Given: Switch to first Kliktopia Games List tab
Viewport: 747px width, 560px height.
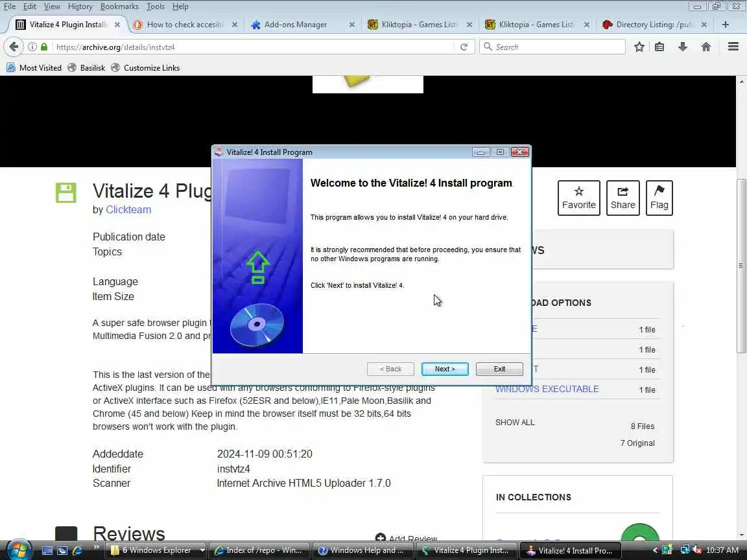Looking at the screenshot, I should point(420,24).
